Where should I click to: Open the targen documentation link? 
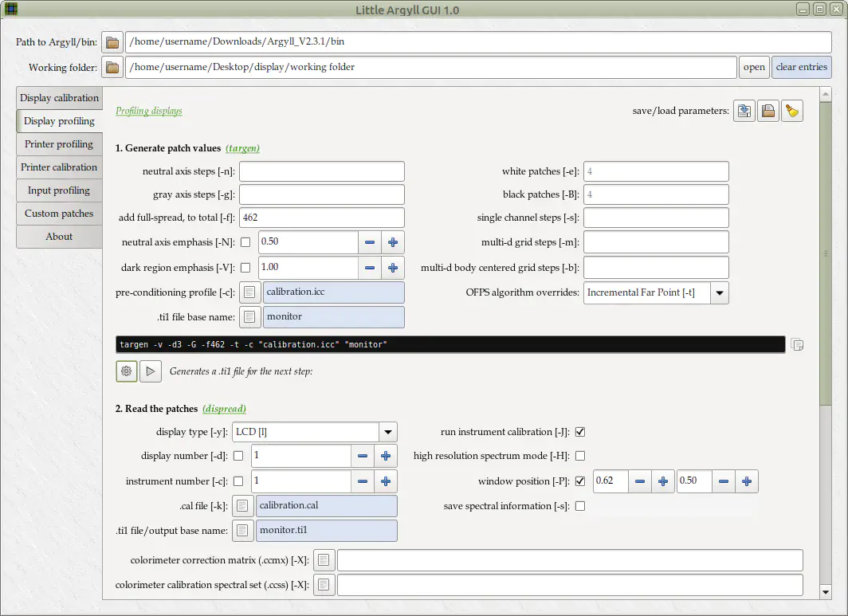242,148
